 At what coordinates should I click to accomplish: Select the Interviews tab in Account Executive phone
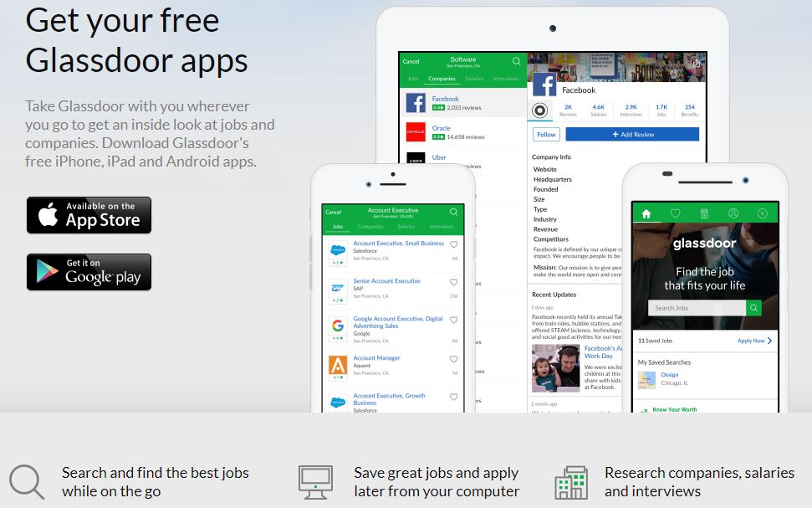pos(442,227)
